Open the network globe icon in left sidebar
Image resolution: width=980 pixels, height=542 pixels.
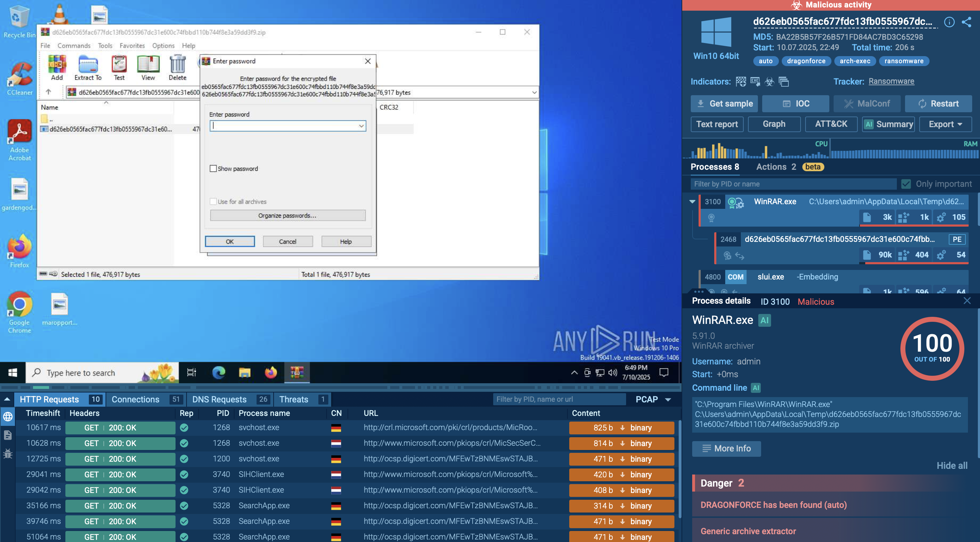(x=7, y=417)
